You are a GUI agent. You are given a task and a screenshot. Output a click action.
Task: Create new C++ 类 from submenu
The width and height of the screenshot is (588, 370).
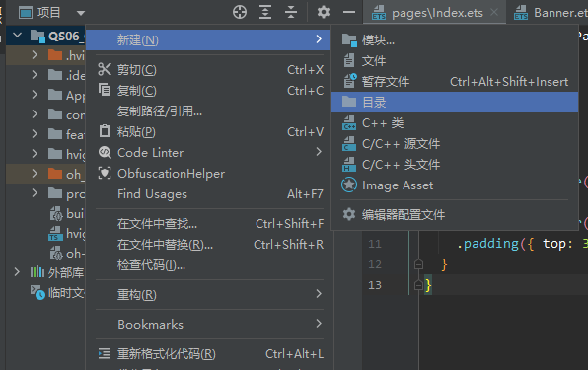pyautogui.click(x=454, y=123)
